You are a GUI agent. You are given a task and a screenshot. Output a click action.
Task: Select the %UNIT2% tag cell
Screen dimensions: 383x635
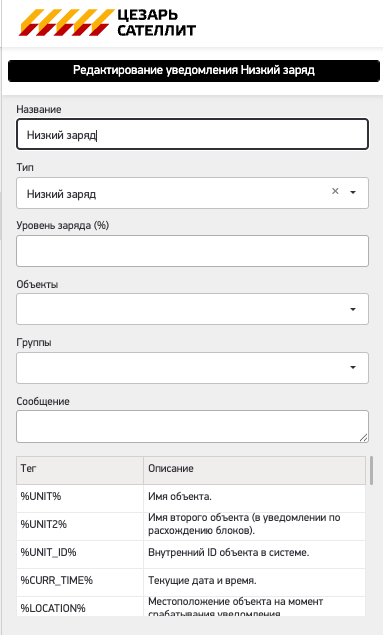pyautogui.click(x=80, y=526)
